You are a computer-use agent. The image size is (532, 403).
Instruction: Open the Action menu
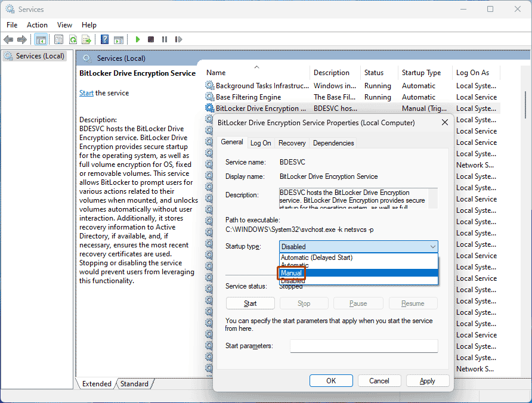[x=37, y=25]
